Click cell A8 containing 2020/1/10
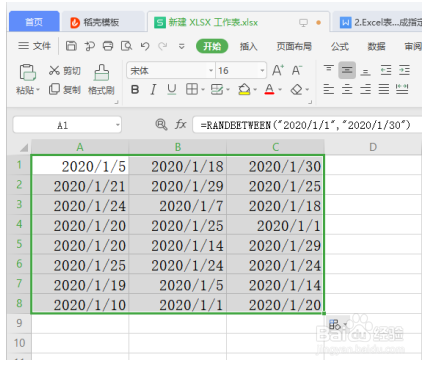 coord(80,304)
